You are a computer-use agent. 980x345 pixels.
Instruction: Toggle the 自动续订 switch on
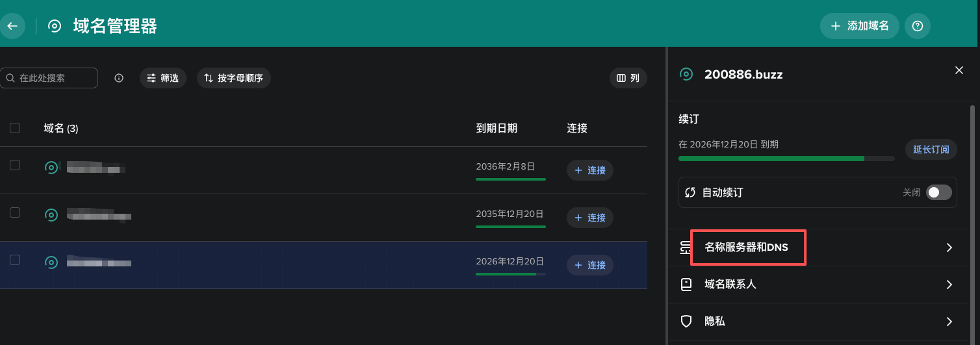coord(938,192)
